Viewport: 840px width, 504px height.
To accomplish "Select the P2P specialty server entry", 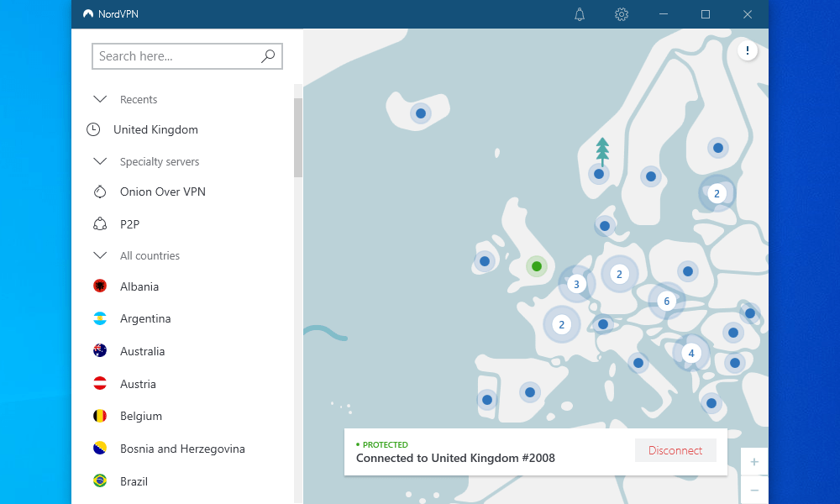I will [129, 224].
